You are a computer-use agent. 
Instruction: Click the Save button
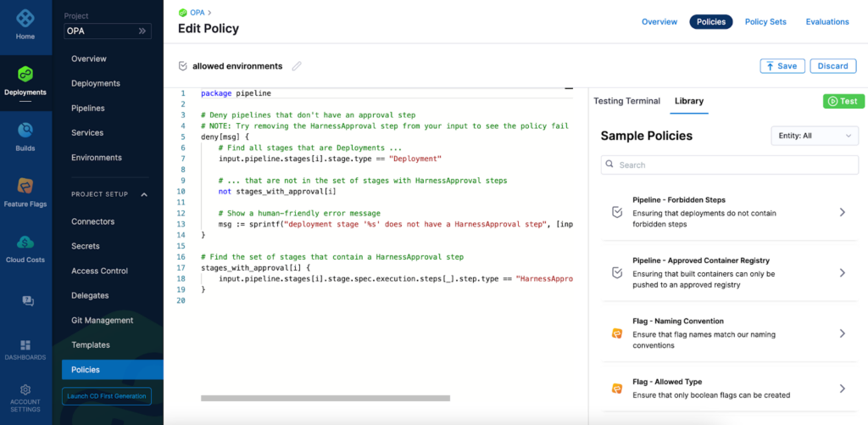tap(782, 66)
